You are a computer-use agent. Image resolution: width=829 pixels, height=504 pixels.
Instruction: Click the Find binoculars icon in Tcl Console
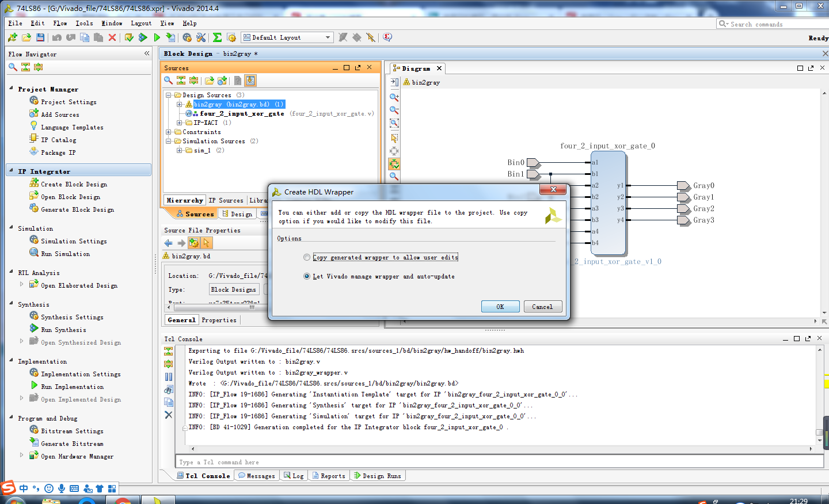point(169,390)
